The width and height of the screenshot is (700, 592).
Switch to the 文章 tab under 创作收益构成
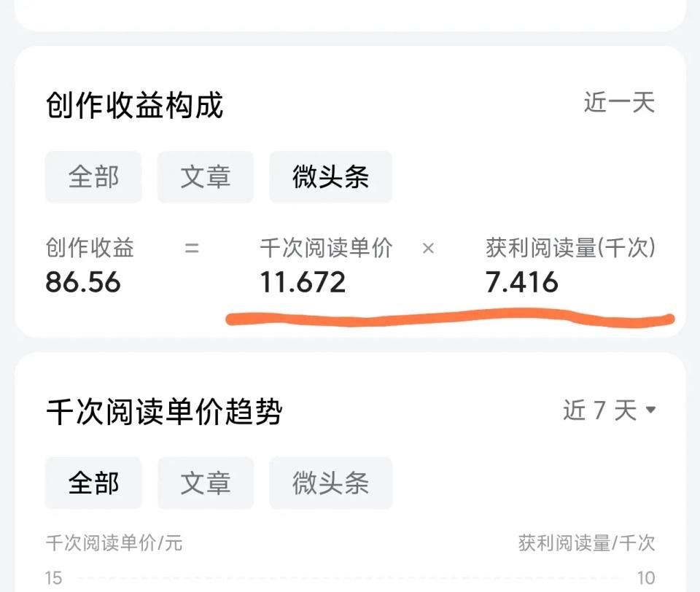(x=205, y=176)
